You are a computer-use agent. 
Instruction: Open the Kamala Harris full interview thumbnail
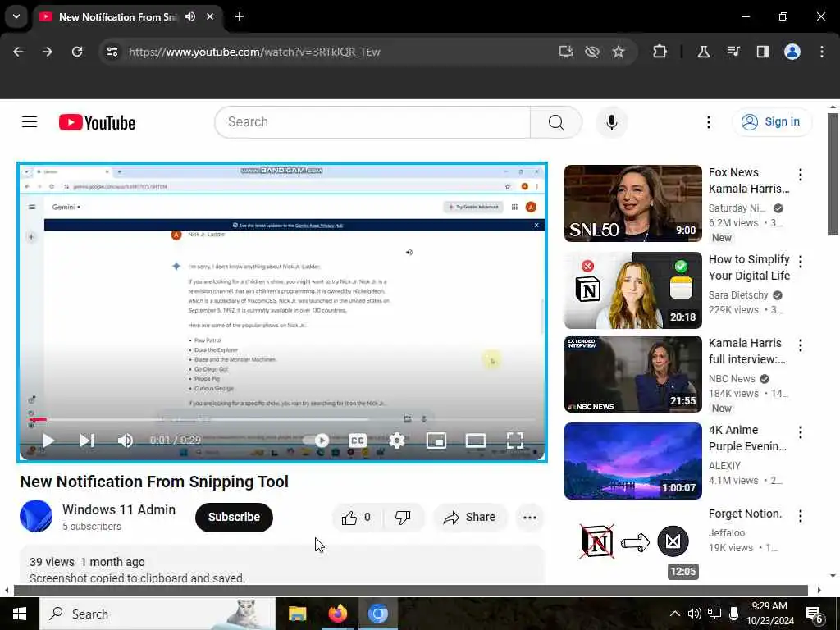click(632, 374)
